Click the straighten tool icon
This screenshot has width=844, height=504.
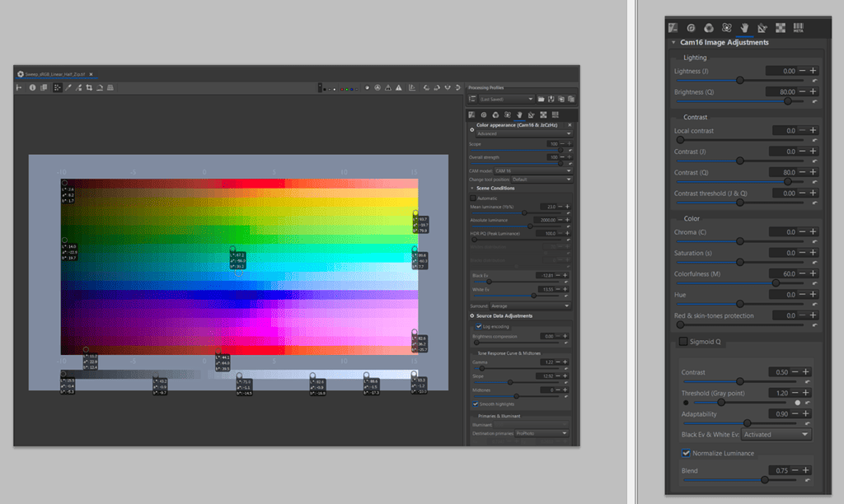pos(99,86)
